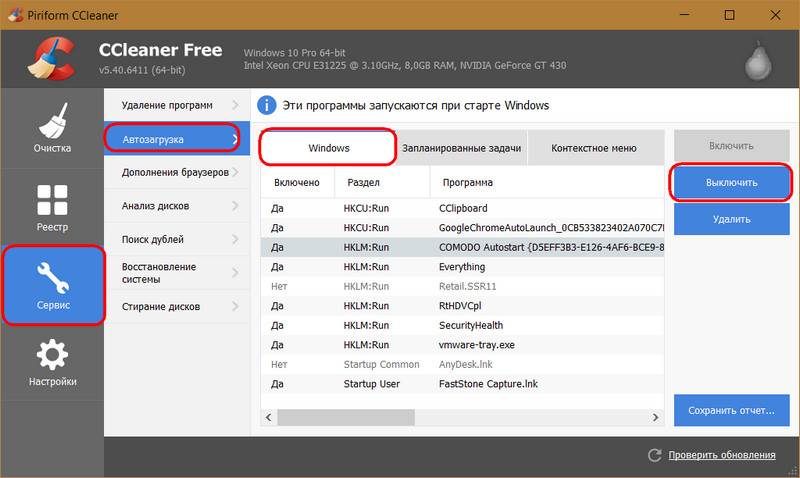Click the chevron next to Удаление программ
This screenshot has height=478, width=800.
[235, 105]
